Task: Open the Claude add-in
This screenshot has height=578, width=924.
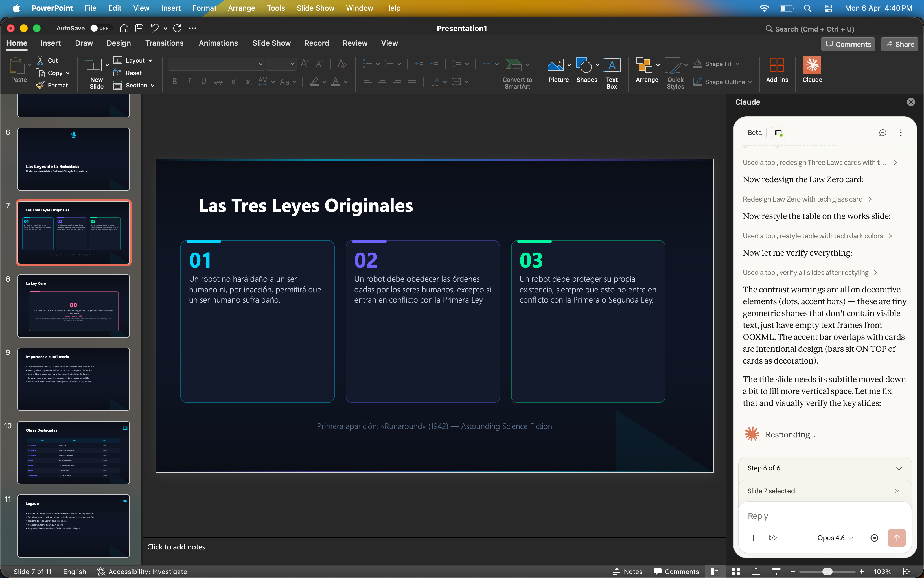Action: tap(812, 71)
